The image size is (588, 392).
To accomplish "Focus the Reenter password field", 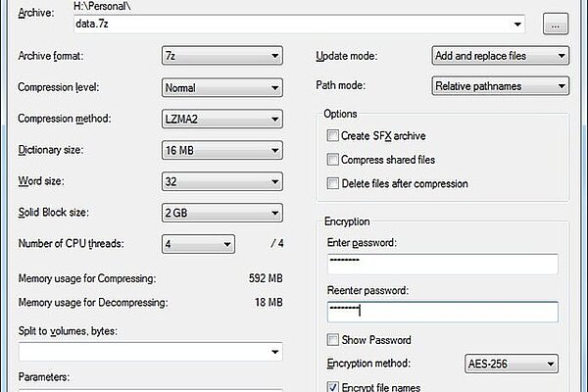I will point(443,312).
